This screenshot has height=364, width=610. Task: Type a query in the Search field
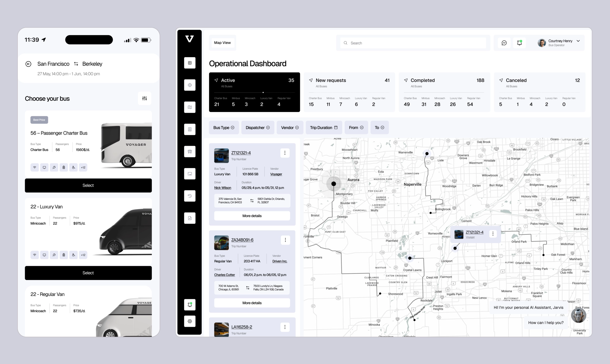pos(413,43)
